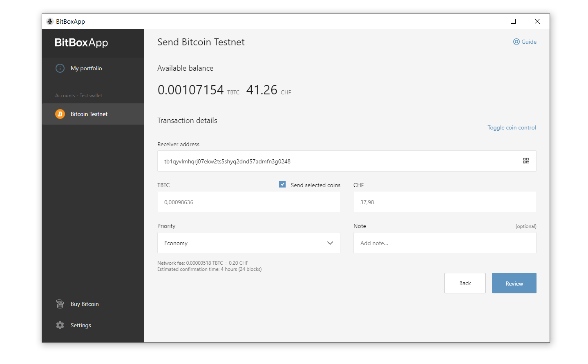Click the CHF amount field
This screenshot has width=588, height=364.
pos(445,202)
